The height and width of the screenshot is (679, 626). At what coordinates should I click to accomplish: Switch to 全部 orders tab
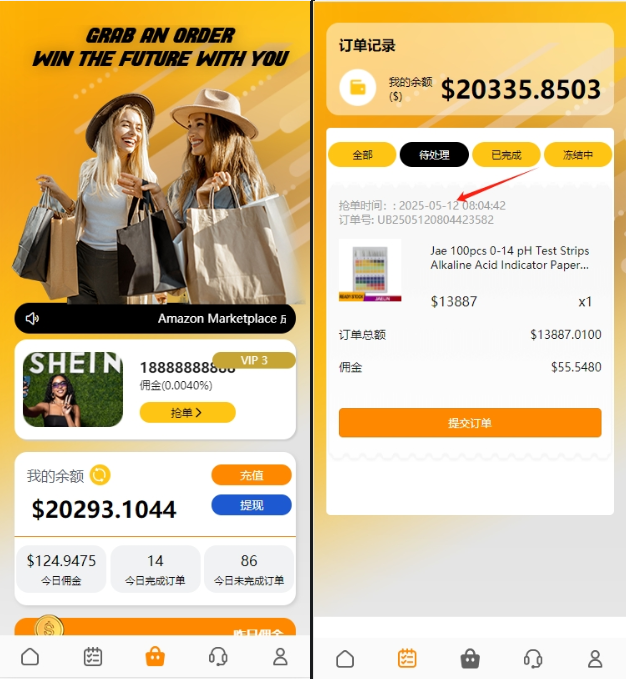point(362,155)
